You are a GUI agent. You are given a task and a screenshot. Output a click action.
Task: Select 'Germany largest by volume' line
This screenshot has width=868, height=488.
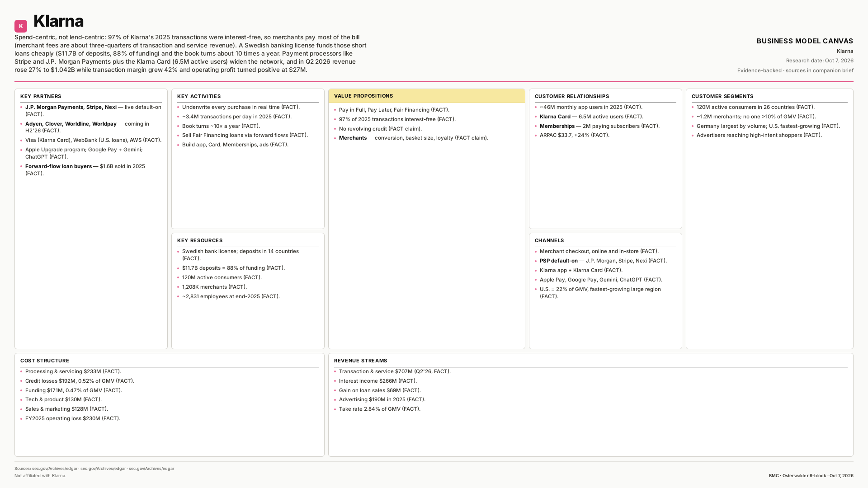pyautogui.click(x=768, y=126)
